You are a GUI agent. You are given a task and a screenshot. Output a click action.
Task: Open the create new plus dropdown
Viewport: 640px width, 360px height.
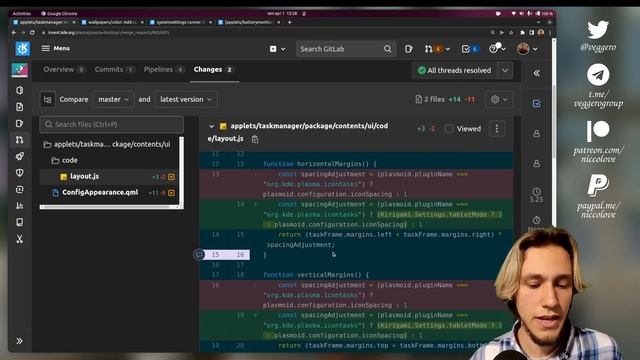pyautogui.click(x=278, y=49)
